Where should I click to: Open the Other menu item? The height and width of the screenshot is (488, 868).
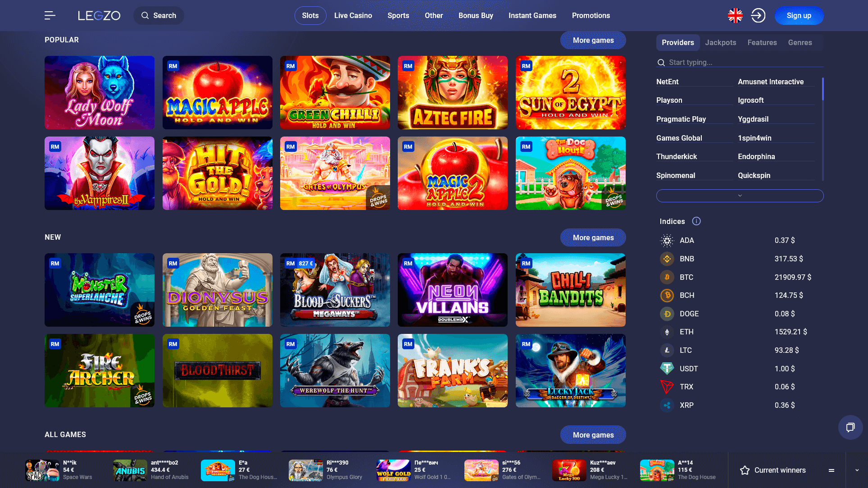click(x=434, y=16)
